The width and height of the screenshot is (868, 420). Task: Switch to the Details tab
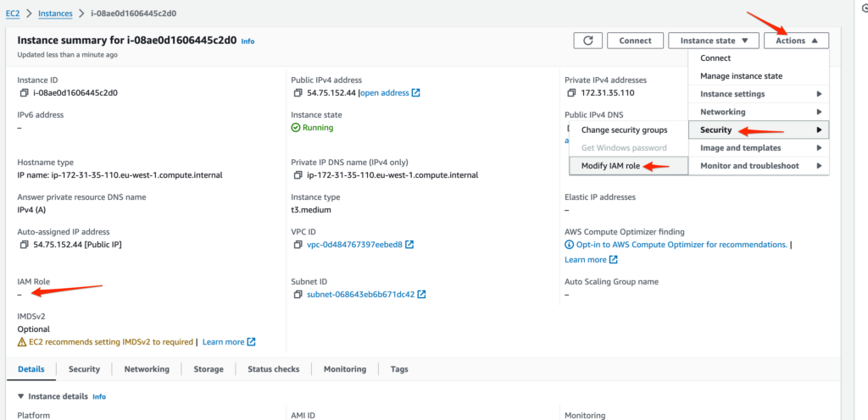click(31, 369)
